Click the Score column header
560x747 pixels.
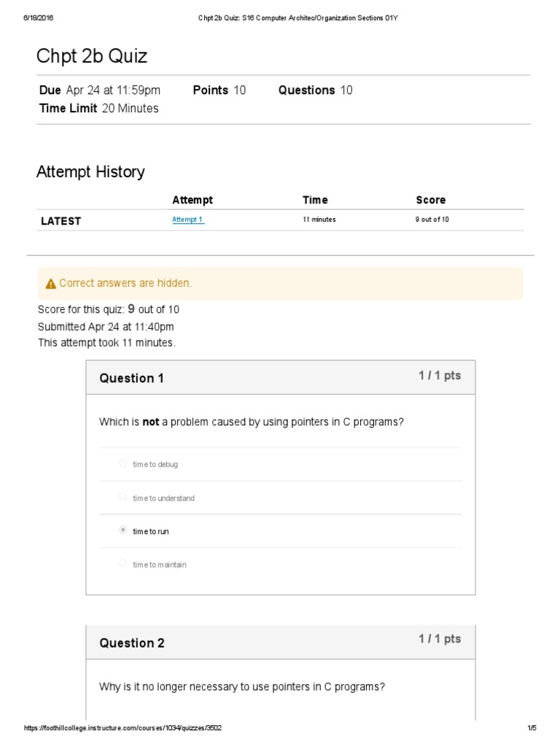click(x=430, y=200)
